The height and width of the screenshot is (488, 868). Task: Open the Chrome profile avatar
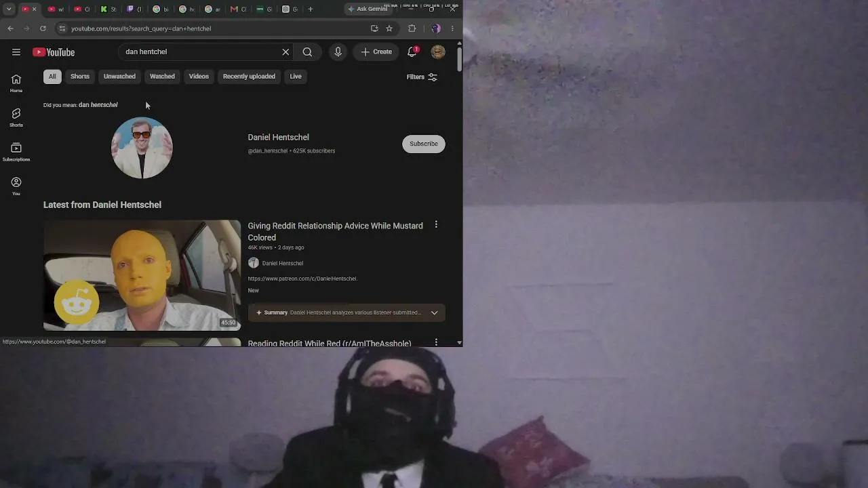click(436, 28)
